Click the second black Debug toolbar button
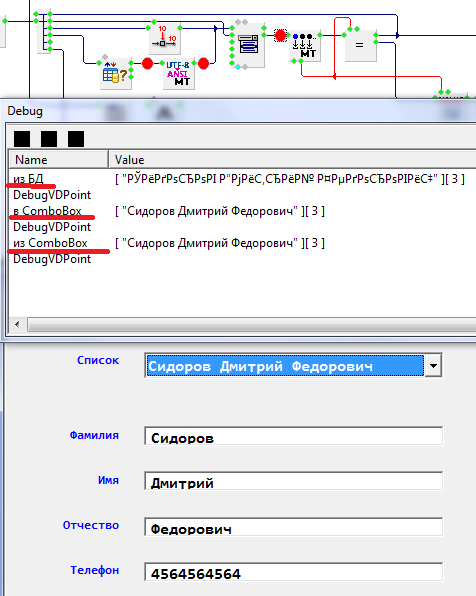 coord(49,139)
